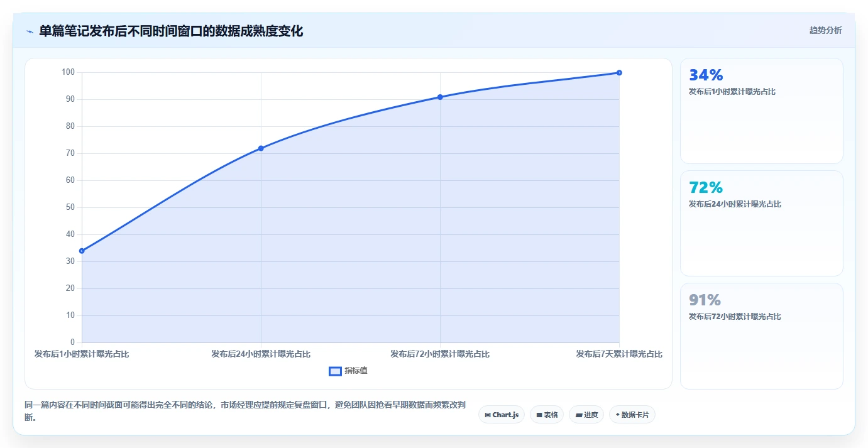Click the Chart.js tag icon

(488, 415)
